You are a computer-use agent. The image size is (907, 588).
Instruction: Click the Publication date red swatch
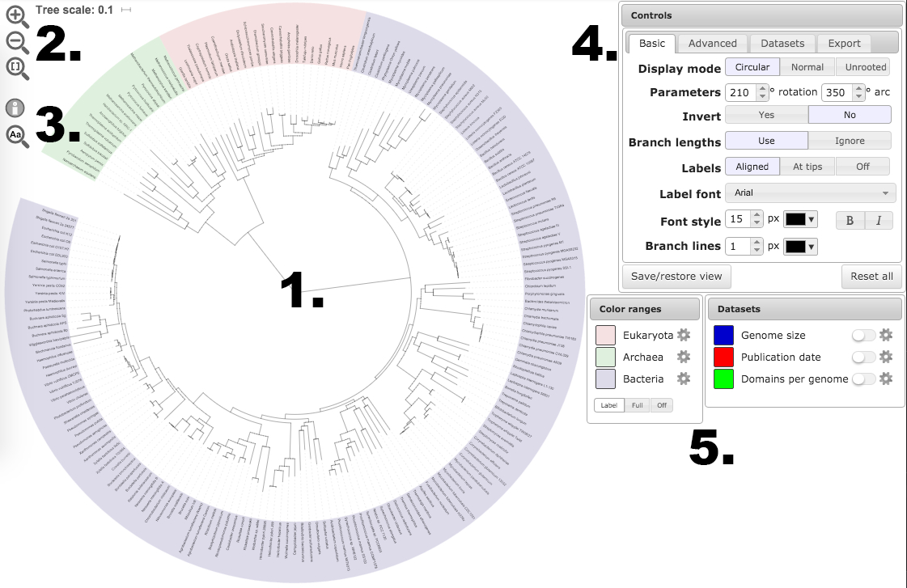pos(723,357)
